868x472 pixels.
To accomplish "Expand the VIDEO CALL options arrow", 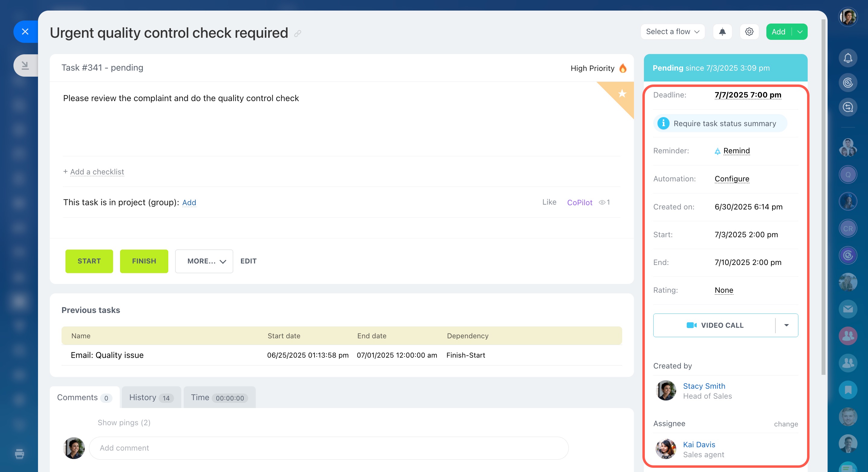I will tap(787, 325).
